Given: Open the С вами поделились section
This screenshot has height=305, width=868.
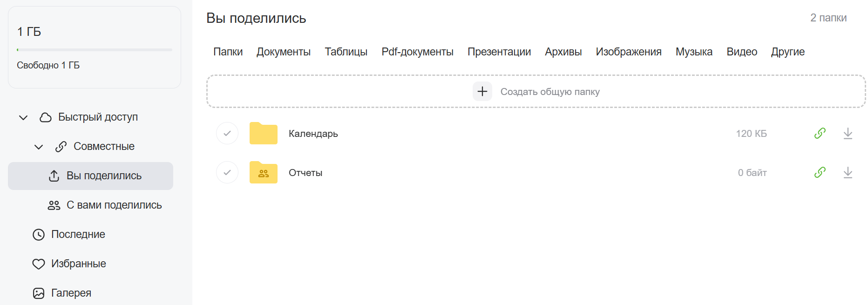Looking at the screenshot, I should point(114,205).
